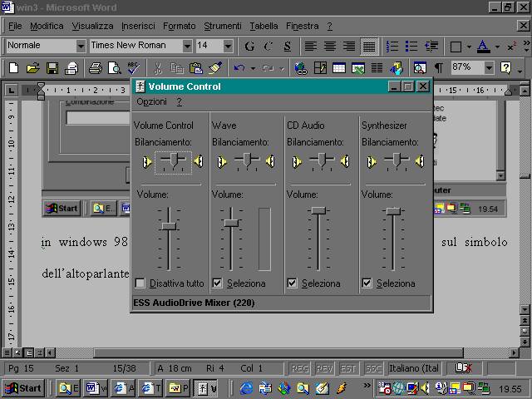This screenshot has height=399, width=532.
Task: Activate the Format Painter brush
Action: 215,68
